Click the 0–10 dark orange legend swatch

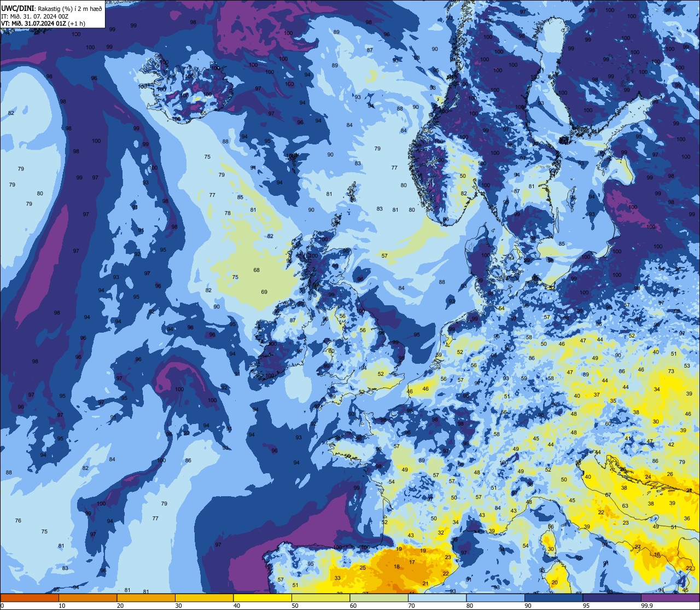[x=30, y=597]
